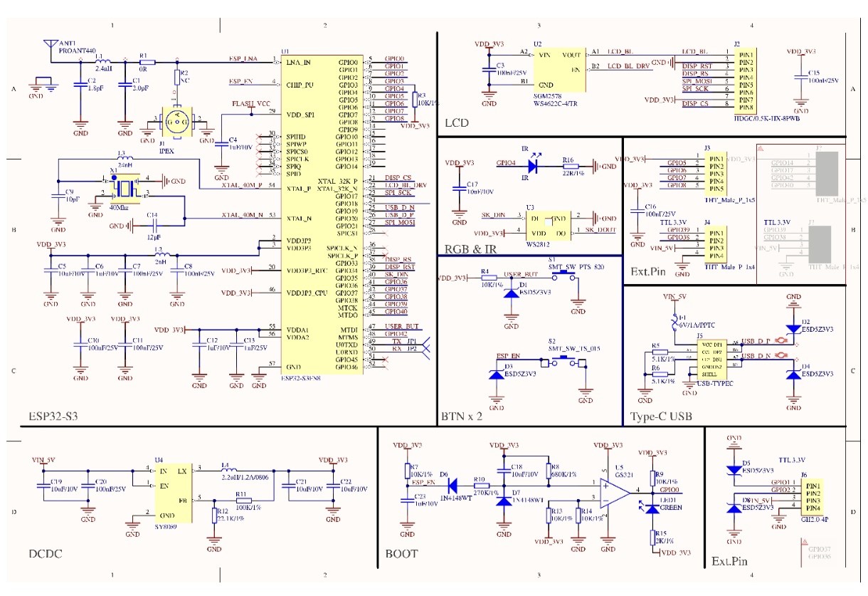Select the VIN_5V label in DCDC
Image resolution: width=868 pixels, height=596 pixels.
43,460
